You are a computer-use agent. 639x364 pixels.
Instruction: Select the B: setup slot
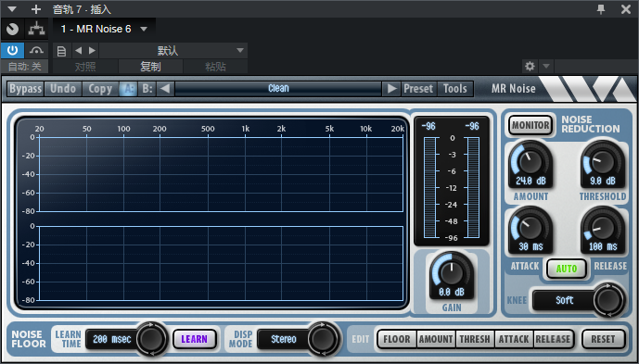147,89
